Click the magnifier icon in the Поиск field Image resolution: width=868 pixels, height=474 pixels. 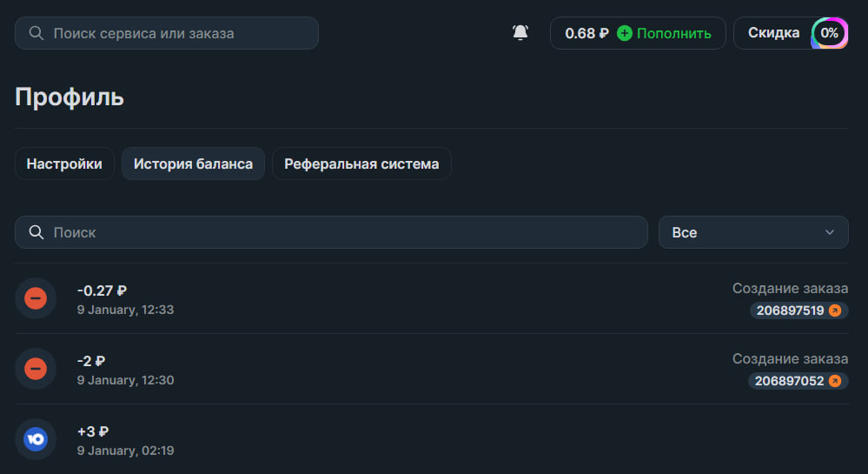coord(36,232)
